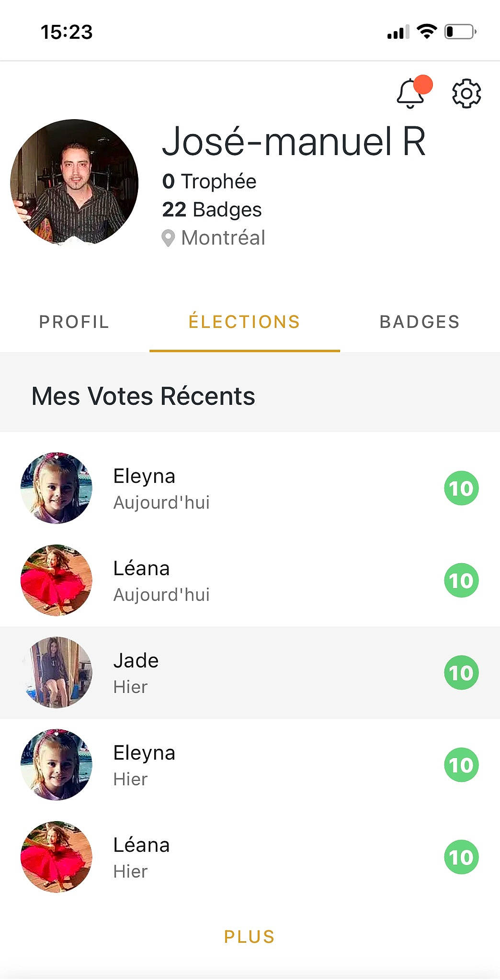Image resolution: width=500 pixels, height=980 pixels.
Task: Tap the 10 score beside yesterday's Léana vote
Action: pos(461,857)
